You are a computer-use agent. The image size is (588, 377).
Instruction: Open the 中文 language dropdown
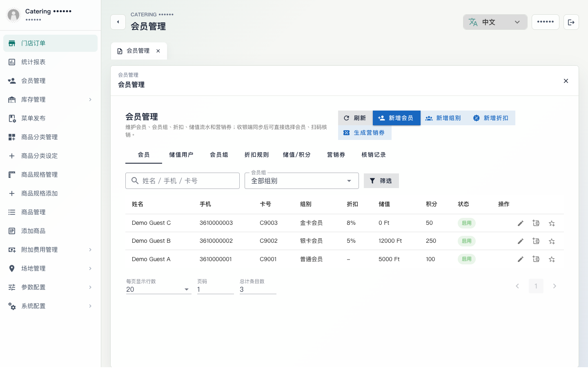coord(495,22)
